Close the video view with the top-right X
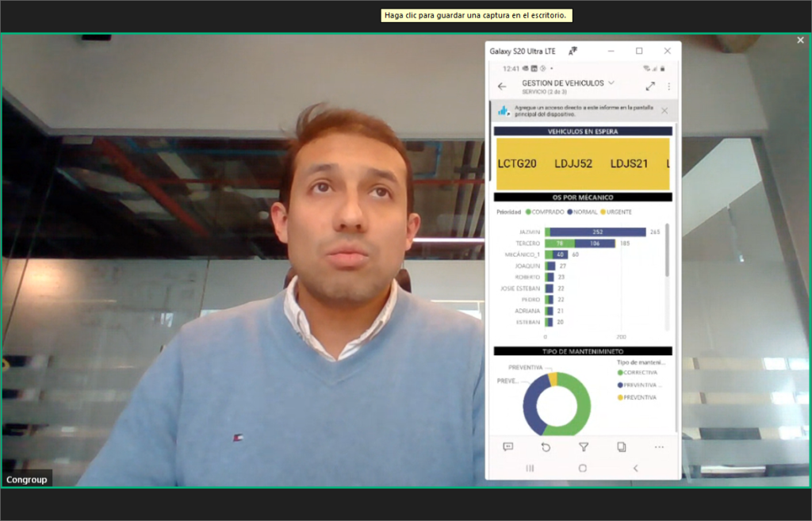The width and height of the screenshot is (812, 521). (x=801, y=40)
